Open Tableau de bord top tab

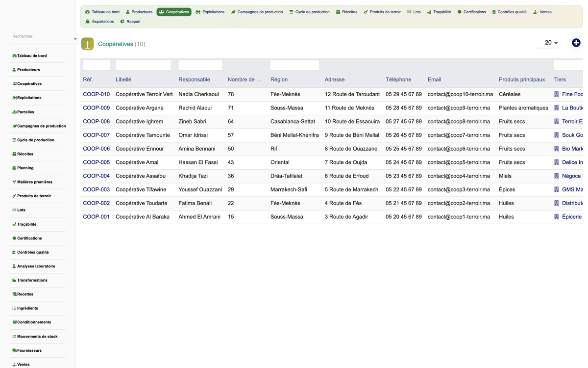102,12
